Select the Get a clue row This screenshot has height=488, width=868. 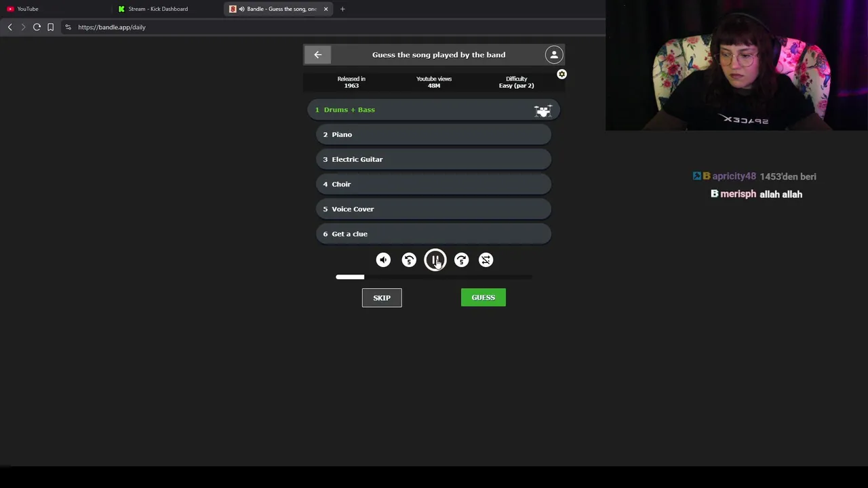pos(433,234)
